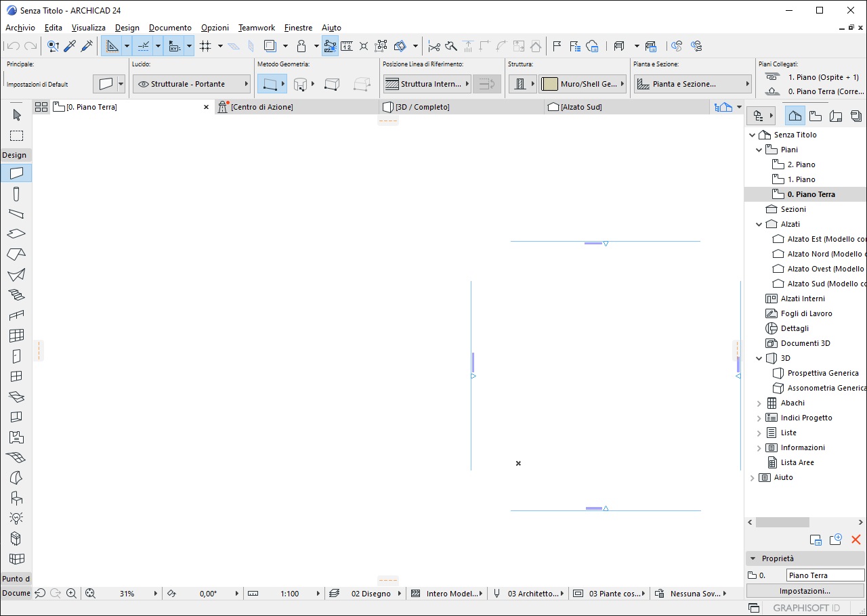Click the delete red X in Navigator
This screenshot has width=867, height=616.
pos(855,540)
